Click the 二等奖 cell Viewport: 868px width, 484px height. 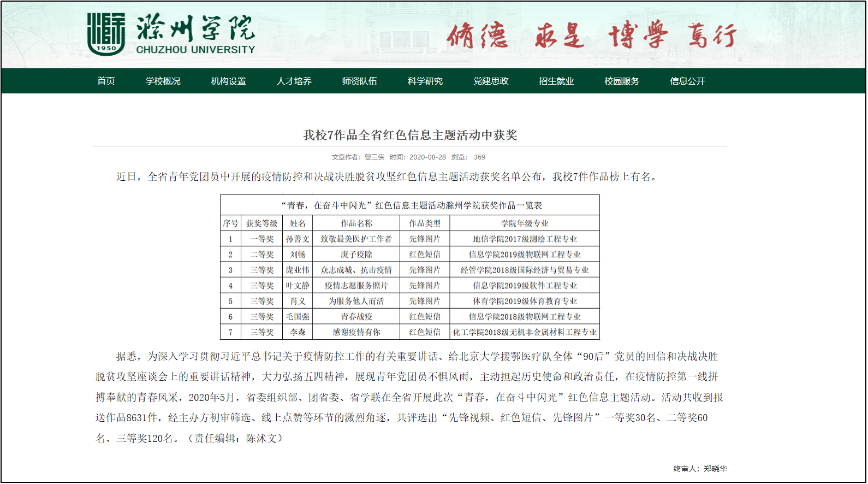(262, 255)
